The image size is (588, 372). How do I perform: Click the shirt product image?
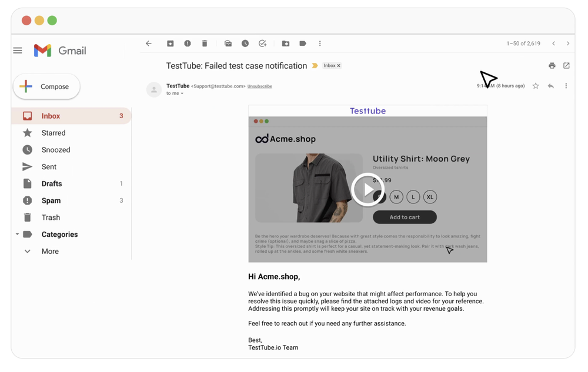[309, 187]
